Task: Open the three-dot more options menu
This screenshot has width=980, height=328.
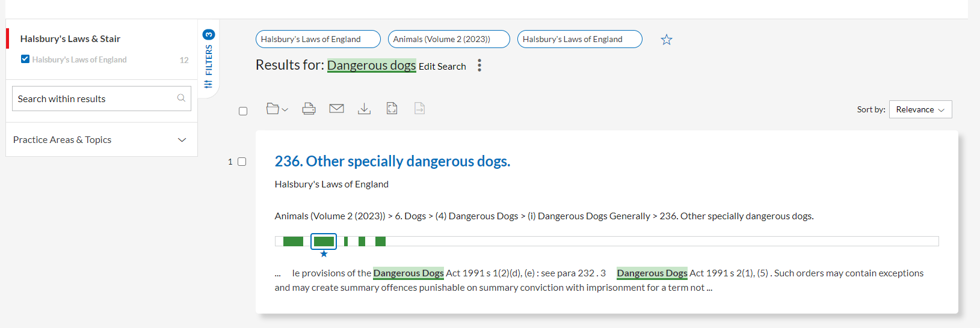Action: (479, 65)
